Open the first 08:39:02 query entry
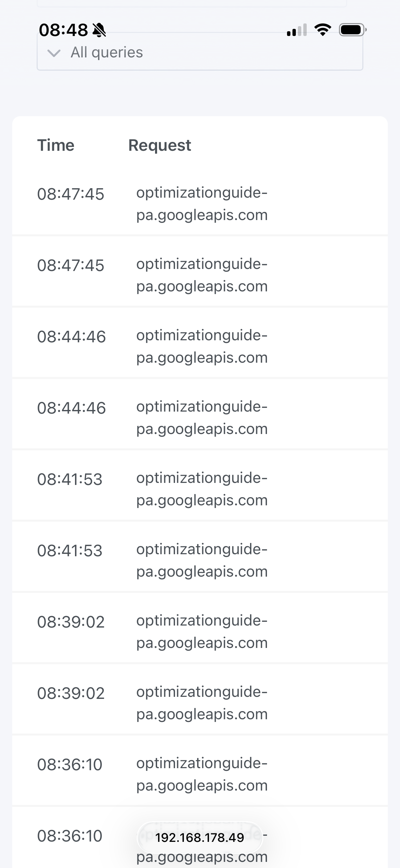400x868 pixels. [200, 632]
